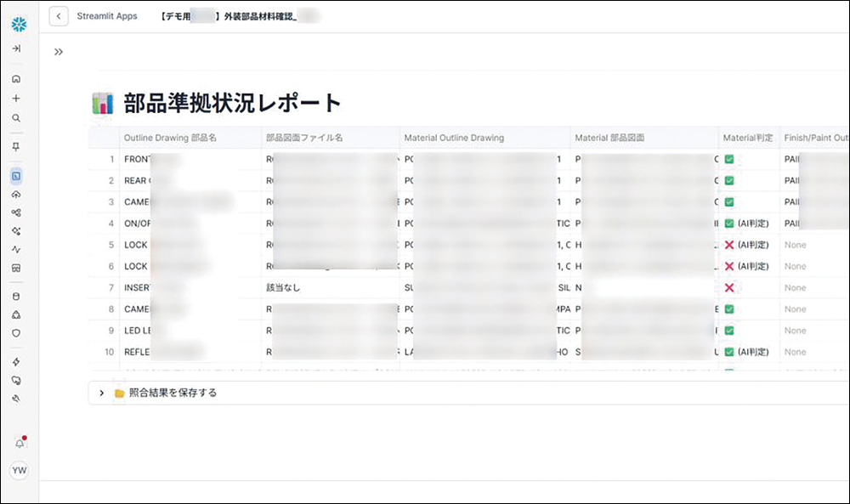Viewport: 850px width, 504px height.
Task: Click green check in row 1 Material判定
Action: 729,159
